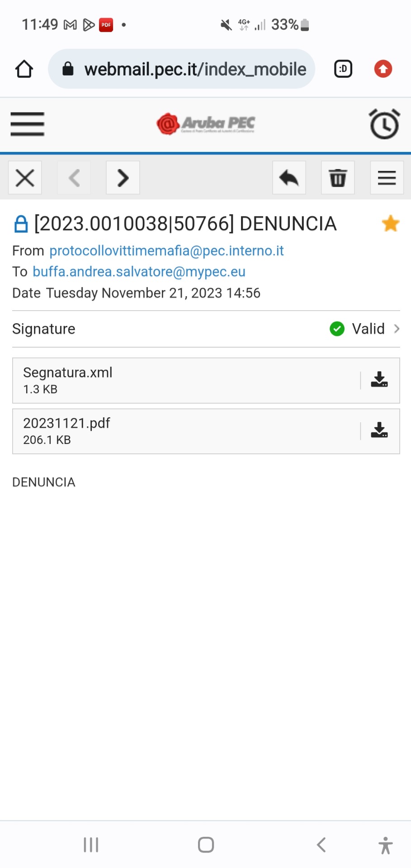Reply to this email
The width and height of the screenshot is (411, 868).
coord(289,178)
